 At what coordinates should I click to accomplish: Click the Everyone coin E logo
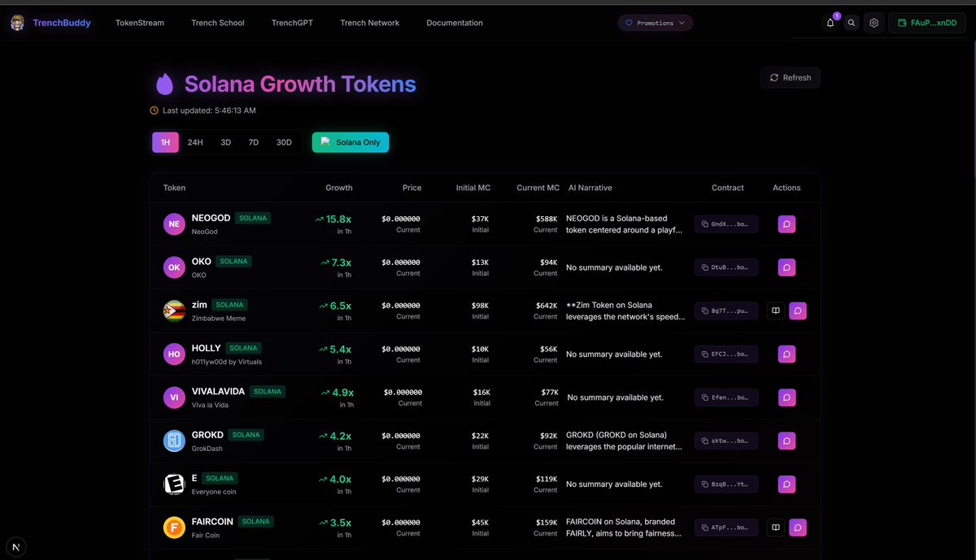coord(174,484)
